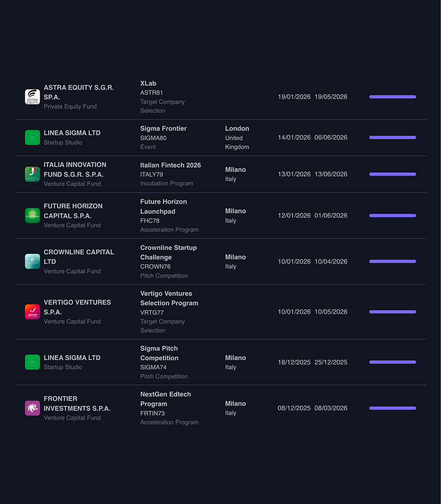Image resolution: width=441 pixels, height=504 pixels.
Task: Click the Crownline Capital logo icon
Action: click(x=32, y=262)
